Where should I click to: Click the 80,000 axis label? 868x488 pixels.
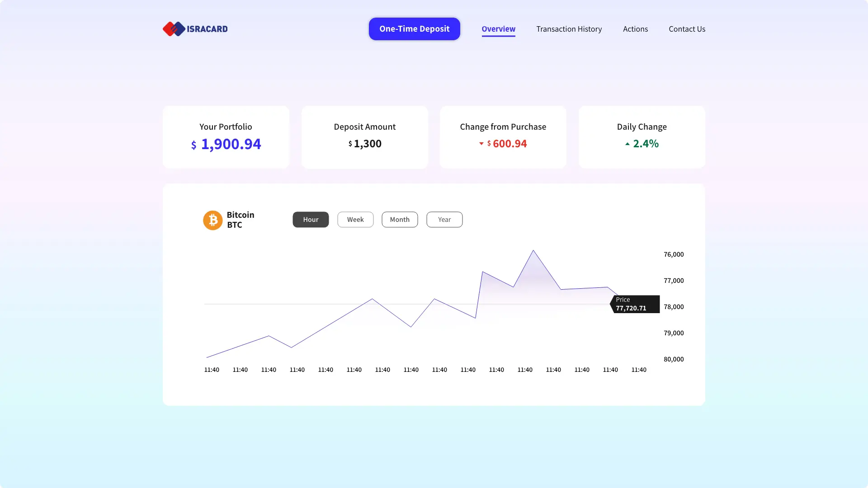click(674, 359)
